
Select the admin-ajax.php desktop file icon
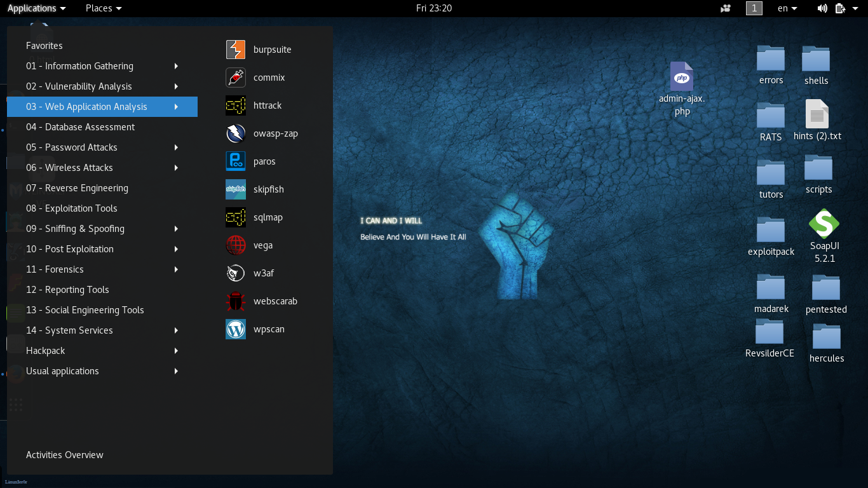click(682, 77)
